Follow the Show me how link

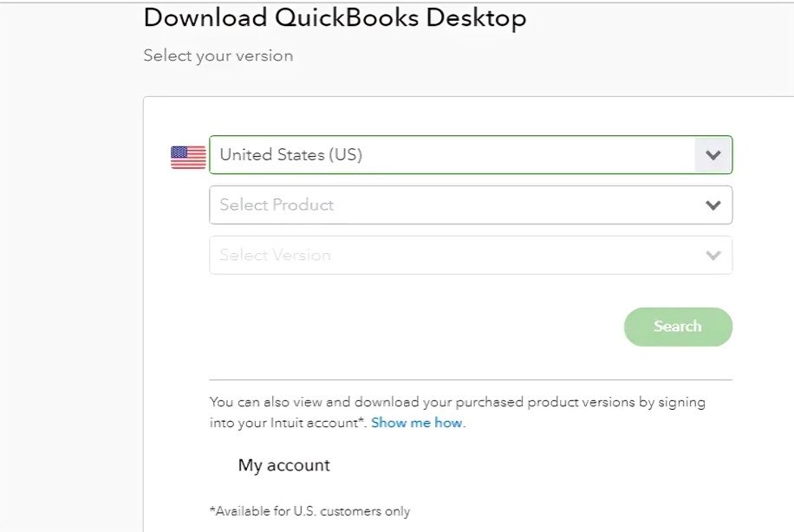pos(417,424)
